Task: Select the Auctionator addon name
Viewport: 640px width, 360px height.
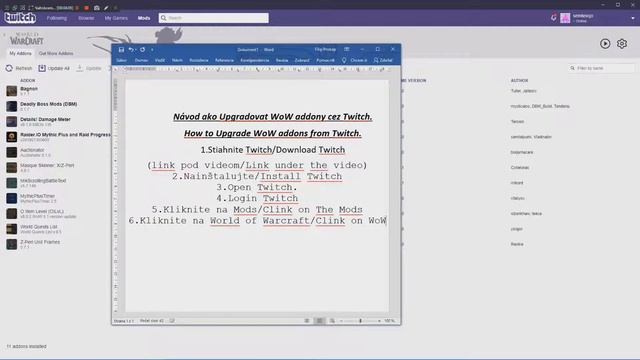Action: (x=32, y=150)
